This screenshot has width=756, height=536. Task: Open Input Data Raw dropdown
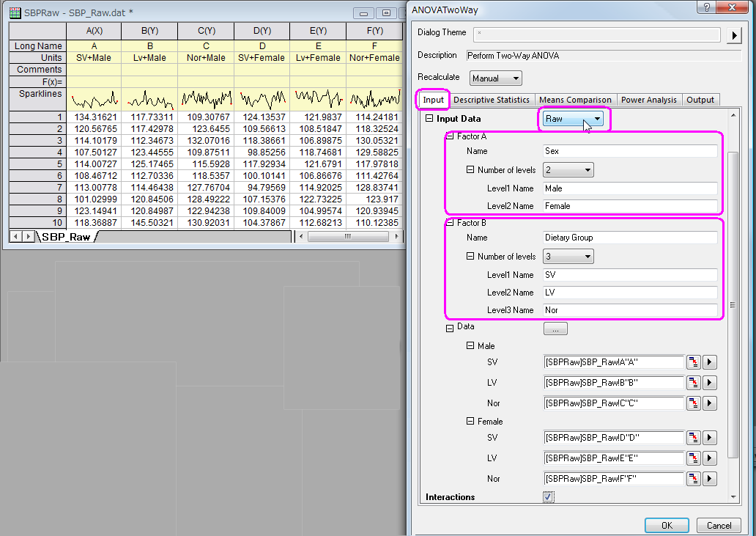point(574,119)
